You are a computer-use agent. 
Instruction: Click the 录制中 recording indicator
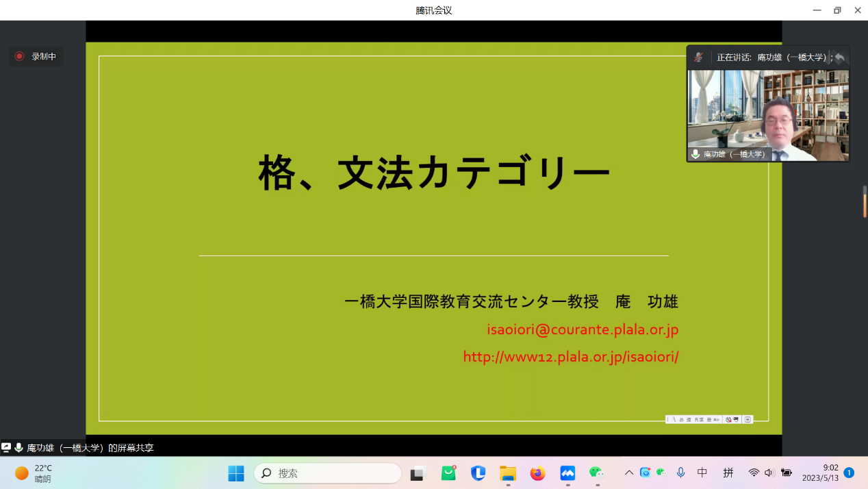point(37,57)
